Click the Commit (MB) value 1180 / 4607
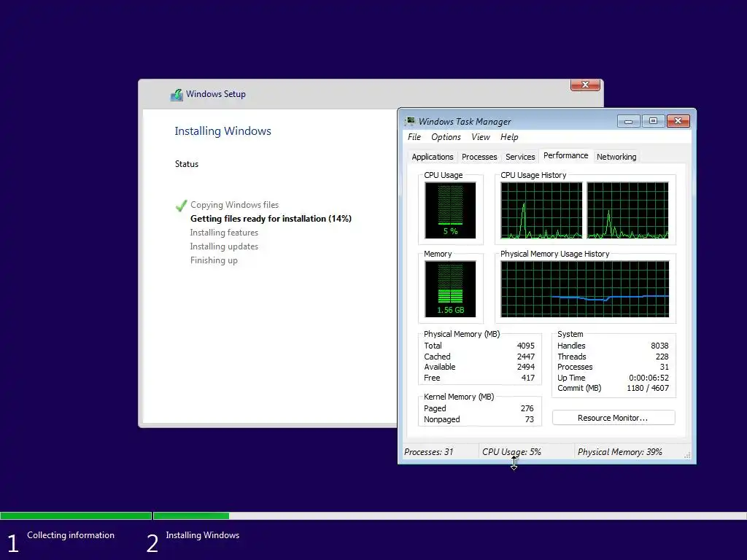The image size is (747, 560). (648, 388)
